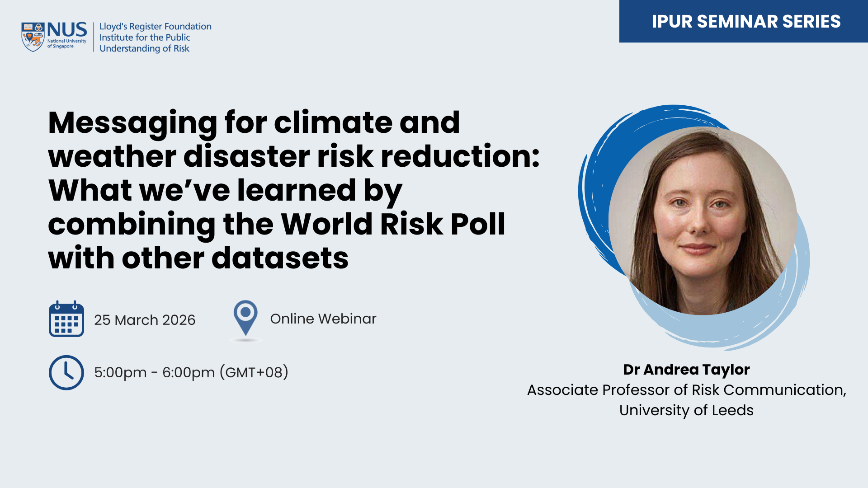Click Associate Professor of Risk Communication text
This screenshot has height=488, width=868.
point(686,390)
